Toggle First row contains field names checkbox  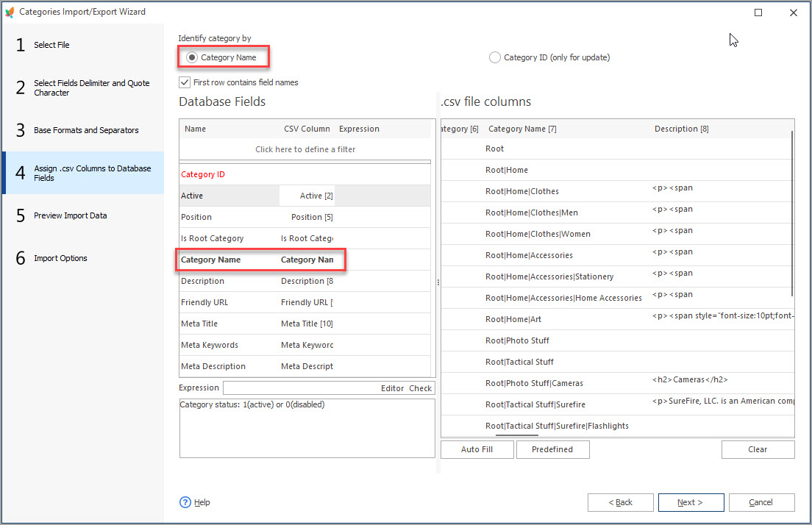(x=185, y=82)
